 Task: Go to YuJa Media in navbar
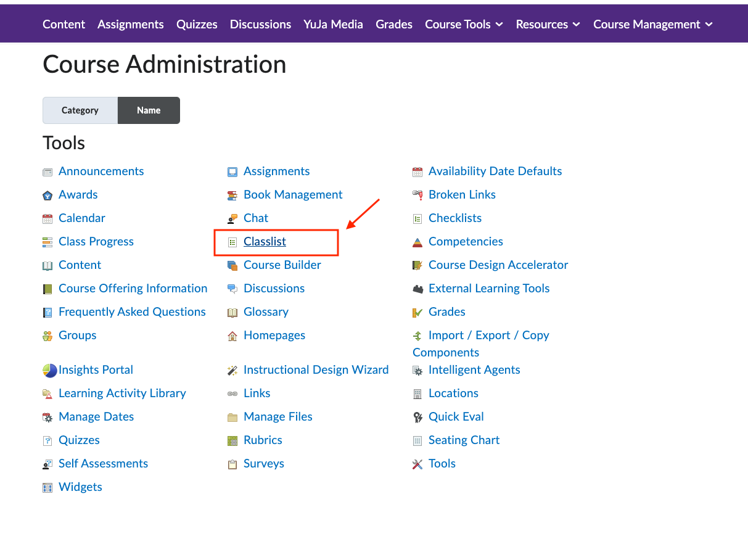coord(333,25)
